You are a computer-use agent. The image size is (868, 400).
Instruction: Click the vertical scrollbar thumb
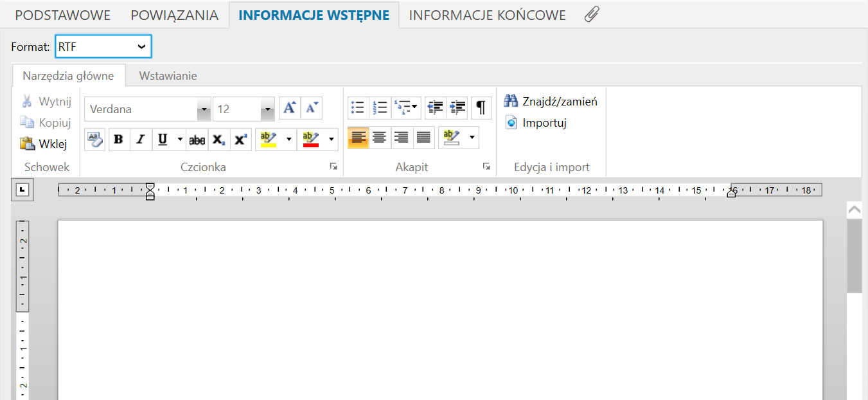click(x=855, y=256)
